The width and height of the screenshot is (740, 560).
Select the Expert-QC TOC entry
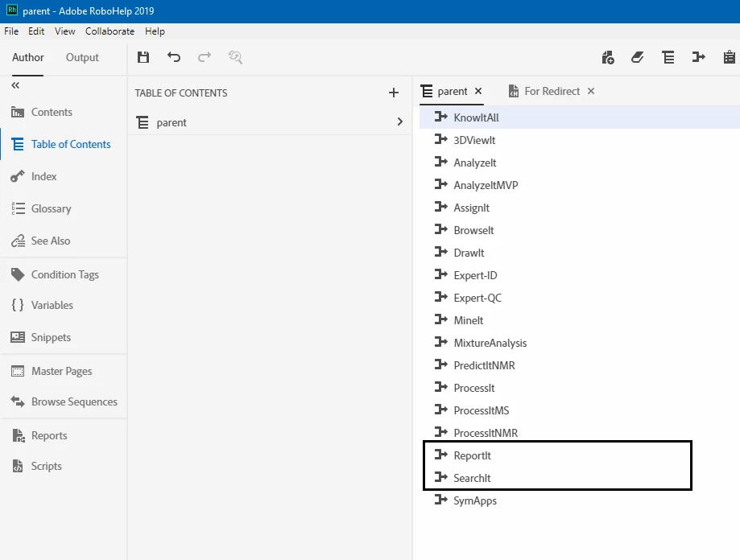tap(580, 298)
